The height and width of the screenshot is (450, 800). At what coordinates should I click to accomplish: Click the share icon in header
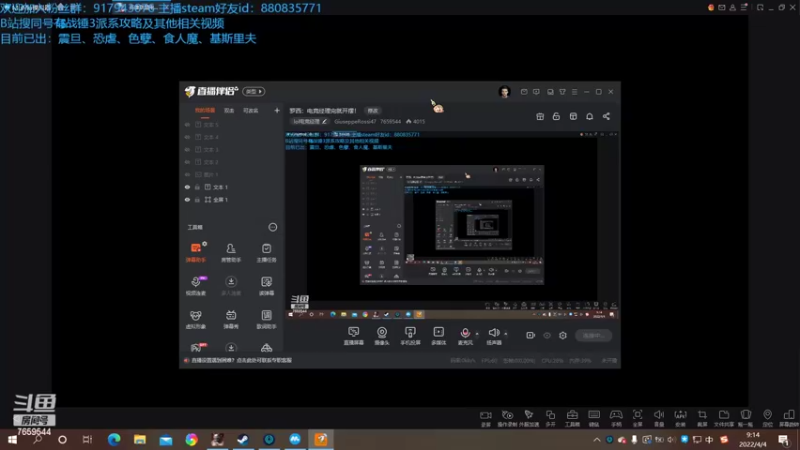(x=606, y=116)
